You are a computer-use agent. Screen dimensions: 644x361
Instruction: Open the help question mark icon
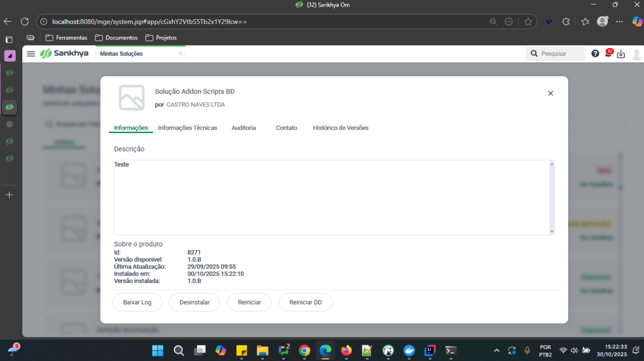pyautogui.click(x=596, y=54)
